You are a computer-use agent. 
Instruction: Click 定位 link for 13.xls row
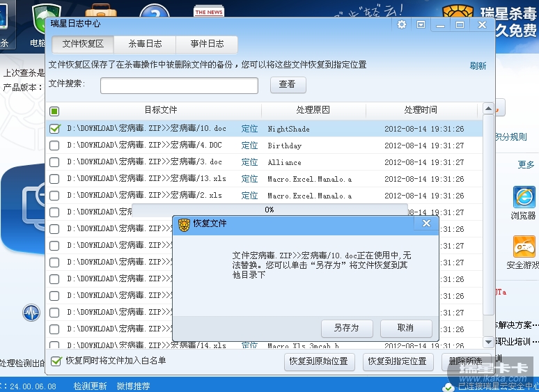(x=249, y=179)
